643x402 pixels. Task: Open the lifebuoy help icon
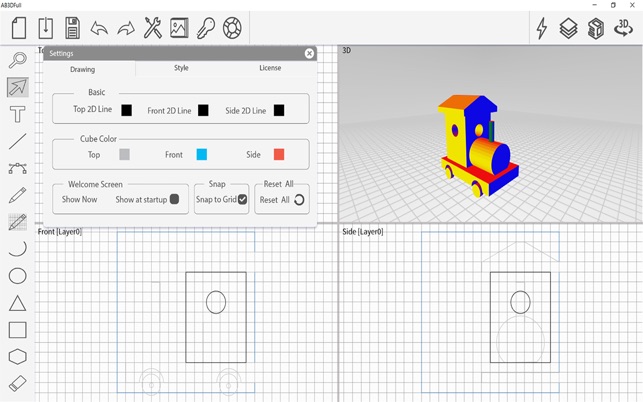pos(232,28)
